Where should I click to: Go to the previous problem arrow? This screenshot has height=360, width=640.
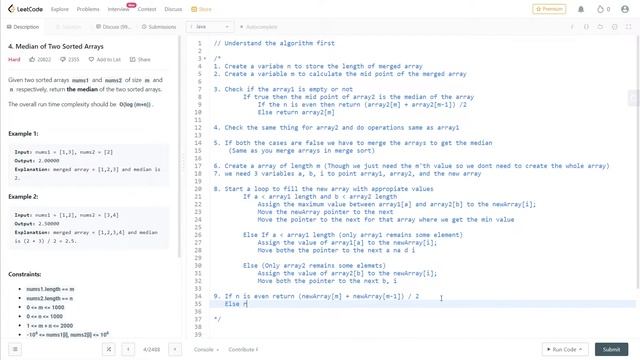[x=128, y=349]
